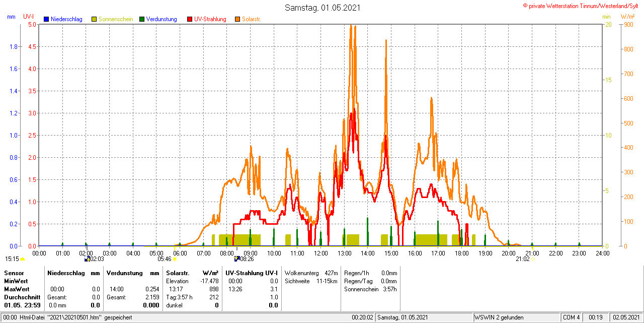This screenshot has width=644, height=323.
Task: Click the moon icon beside 02:03
Action: [87, 259]
